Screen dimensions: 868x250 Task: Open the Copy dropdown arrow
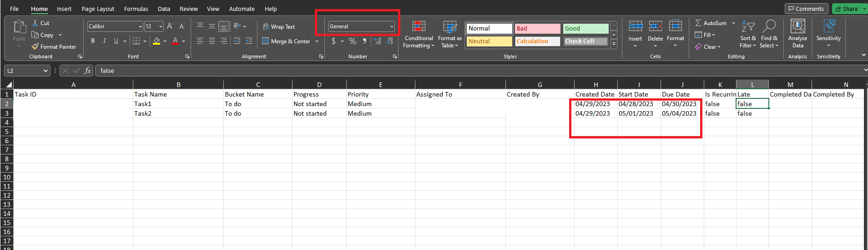(x=60, y=35)
